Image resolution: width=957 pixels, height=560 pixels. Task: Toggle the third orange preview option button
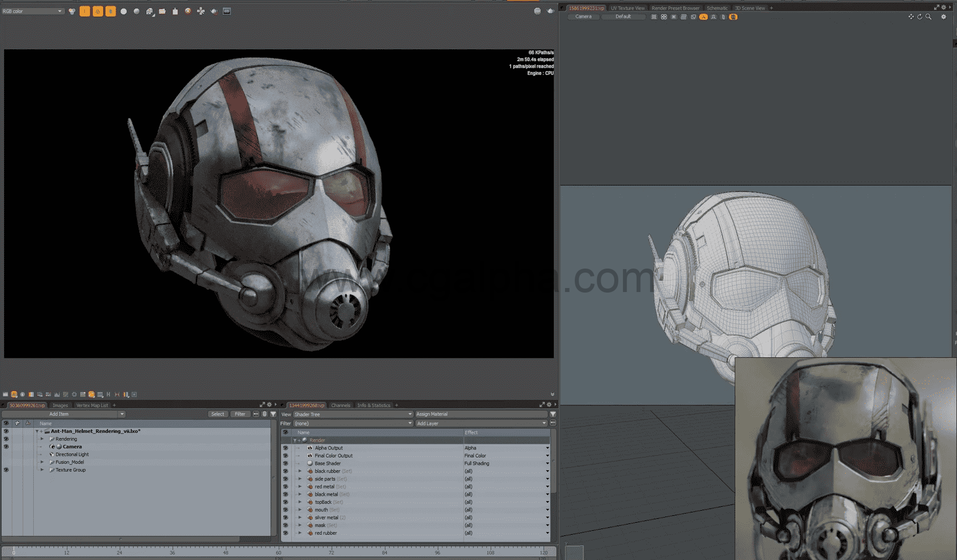click(111, 11)
